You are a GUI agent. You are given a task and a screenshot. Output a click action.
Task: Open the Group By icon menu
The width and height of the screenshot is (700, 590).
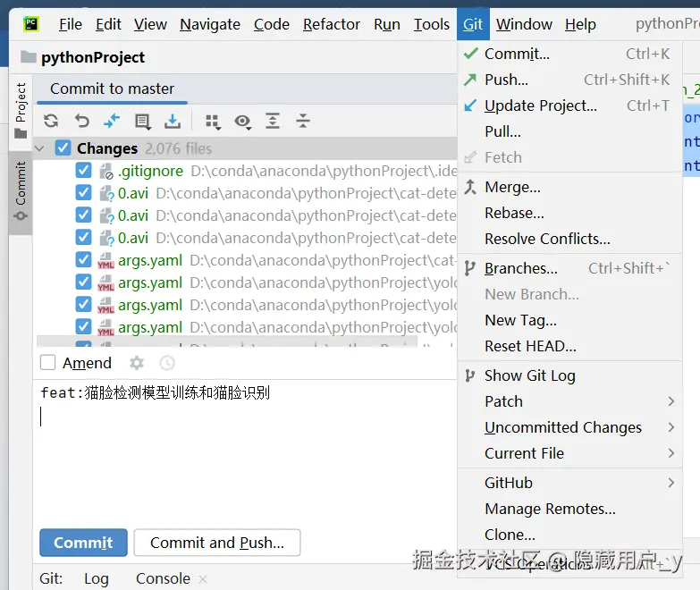pyautogui.click(x=213, y=122)
